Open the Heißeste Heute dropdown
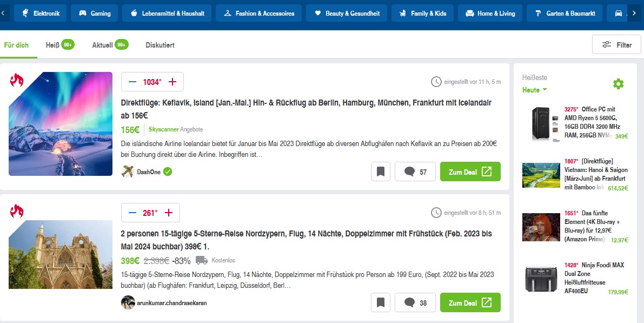The width and height of the screenshot is (644, 323). [x=535, y=90]
